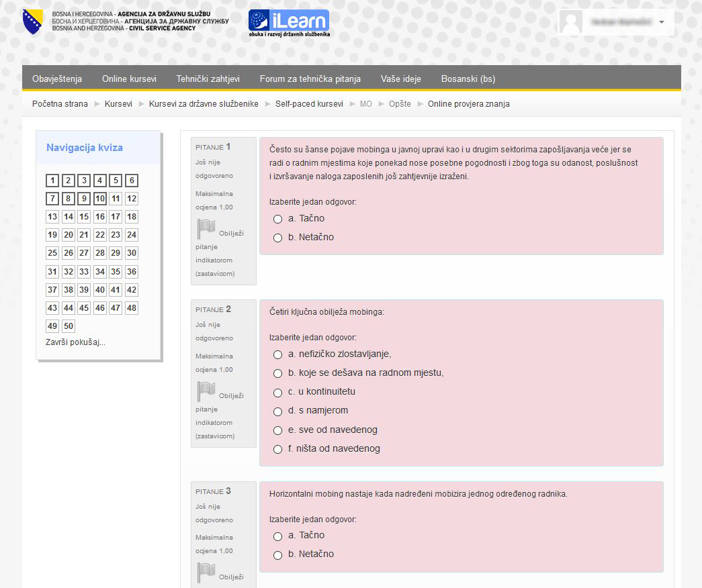The image size is (702, 588).
Task: Select 'Netačno' for question 3
Action: click(x=277, y=554)
